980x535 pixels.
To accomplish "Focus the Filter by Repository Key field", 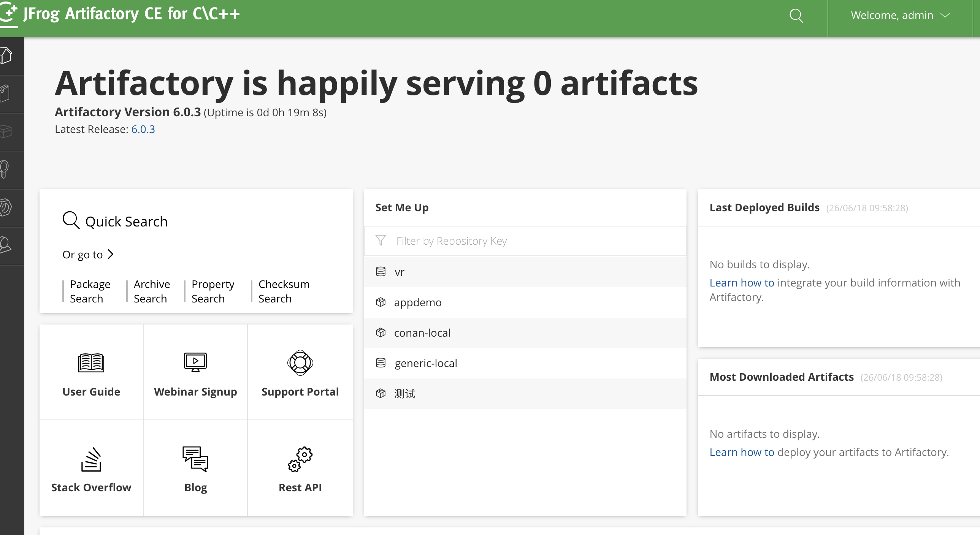I will tap(525, 241).
